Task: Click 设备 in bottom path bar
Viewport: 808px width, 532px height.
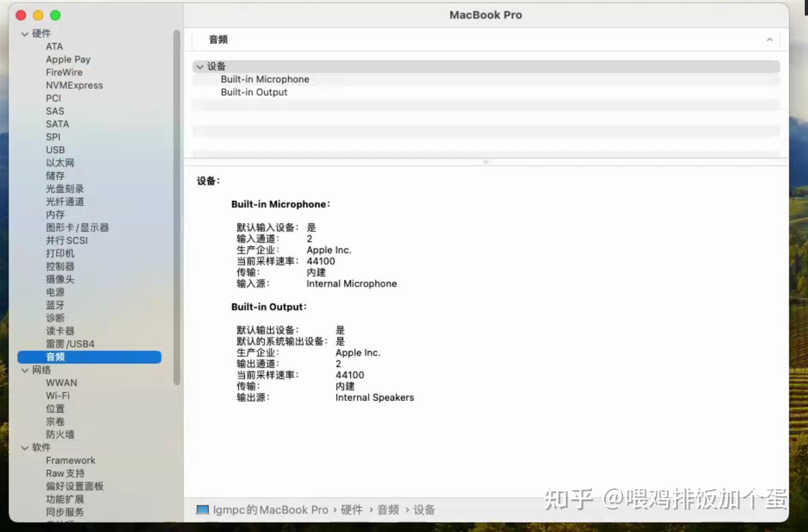Action: coord(424,510)
